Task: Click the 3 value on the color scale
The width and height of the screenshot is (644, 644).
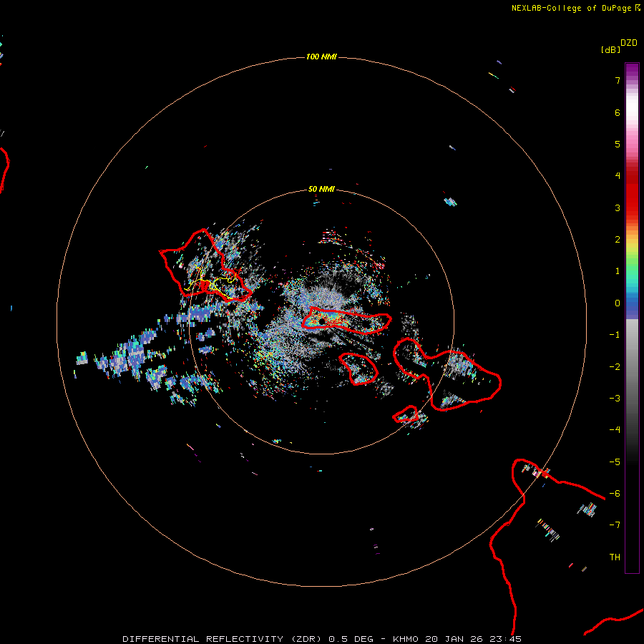Action: (618, 208)
